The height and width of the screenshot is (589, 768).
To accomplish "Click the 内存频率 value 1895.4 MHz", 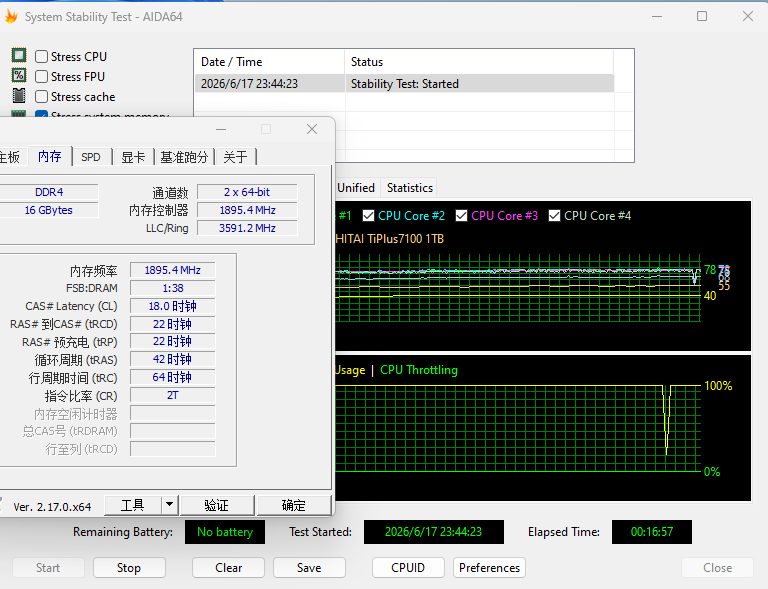I will (x=172, y=270).
